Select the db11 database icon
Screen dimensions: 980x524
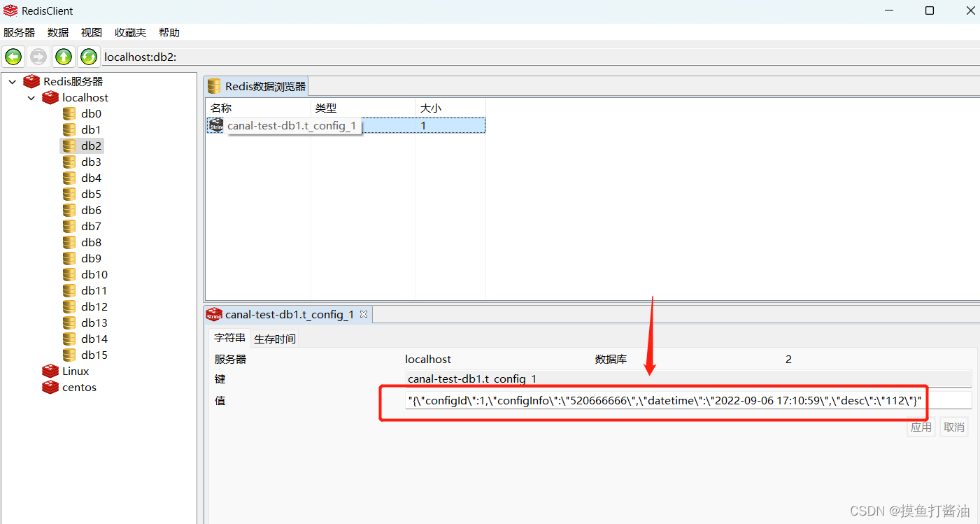69,290
